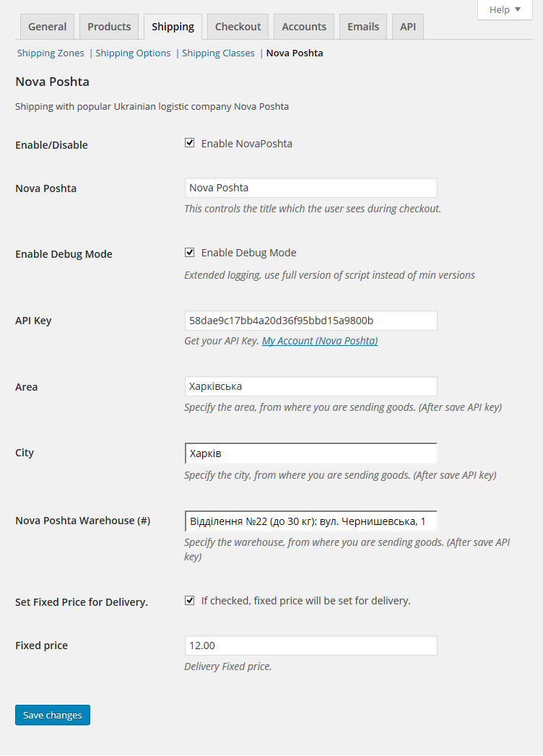543x756 pixels.
Task: Uncheck the Enable Debug Mode checkbox
Action: (190, 253)
